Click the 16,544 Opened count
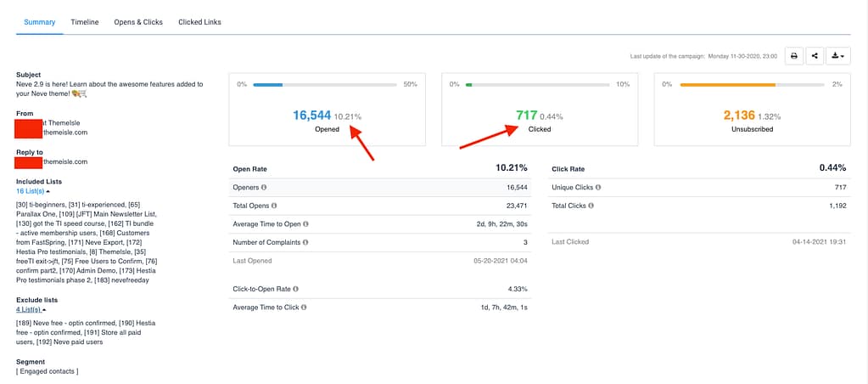This screenshot has height=384, width=868. (311, 115)
